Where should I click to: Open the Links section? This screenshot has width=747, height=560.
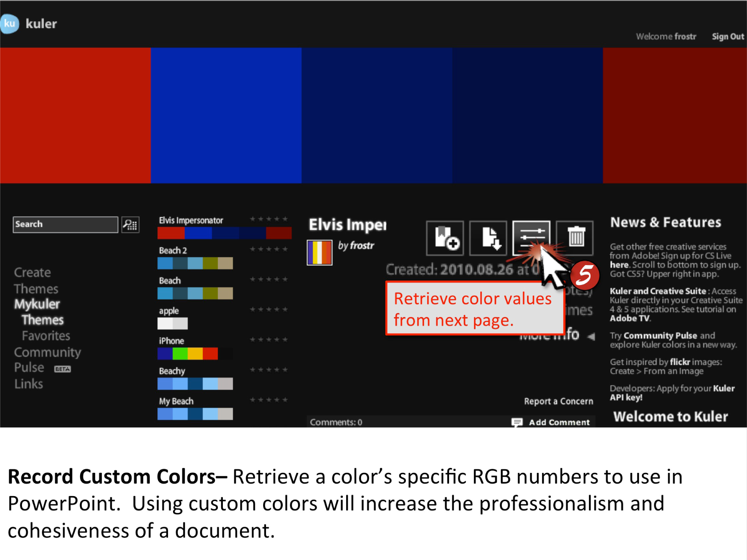point(29,384)
